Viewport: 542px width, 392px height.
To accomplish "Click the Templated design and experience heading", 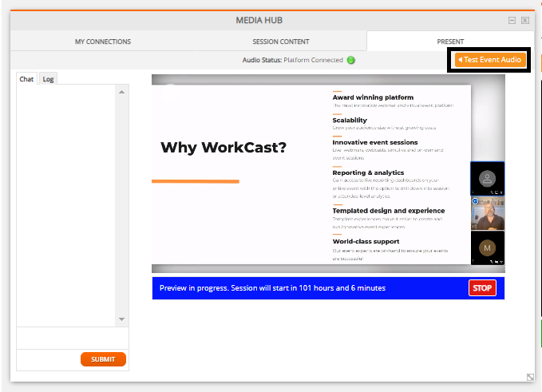I will click(389, 211).
